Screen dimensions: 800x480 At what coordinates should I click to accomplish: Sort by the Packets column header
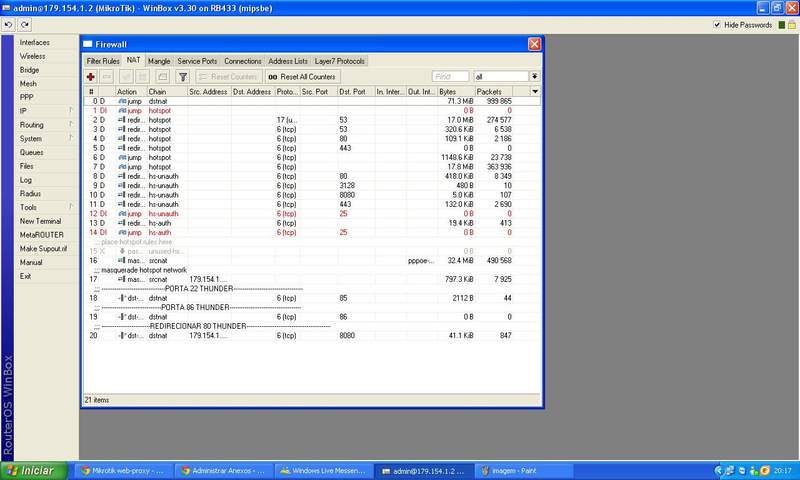pyautogui.click(x=494, y=91)
